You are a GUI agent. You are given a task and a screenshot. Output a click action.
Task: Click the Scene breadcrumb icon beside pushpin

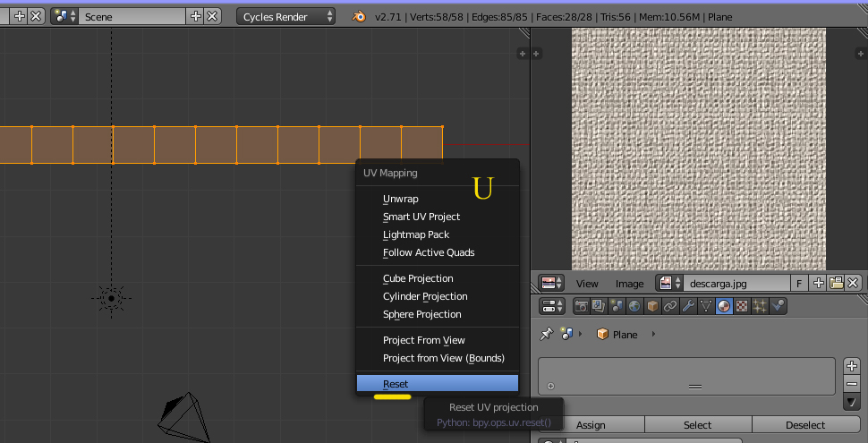point(566,334)
